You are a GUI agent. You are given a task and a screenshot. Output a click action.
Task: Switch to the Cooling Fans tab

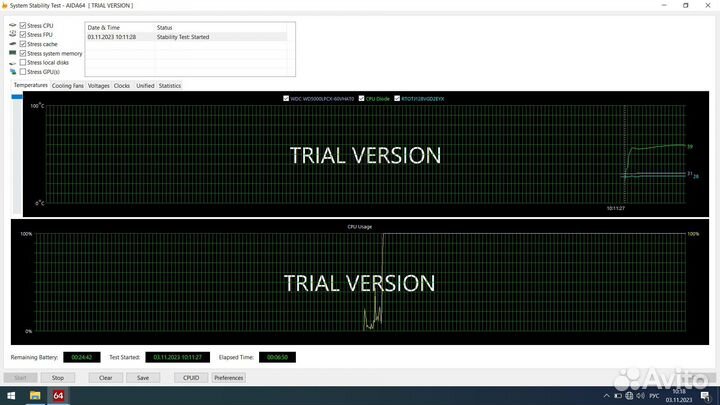click(x=68, y=86)
